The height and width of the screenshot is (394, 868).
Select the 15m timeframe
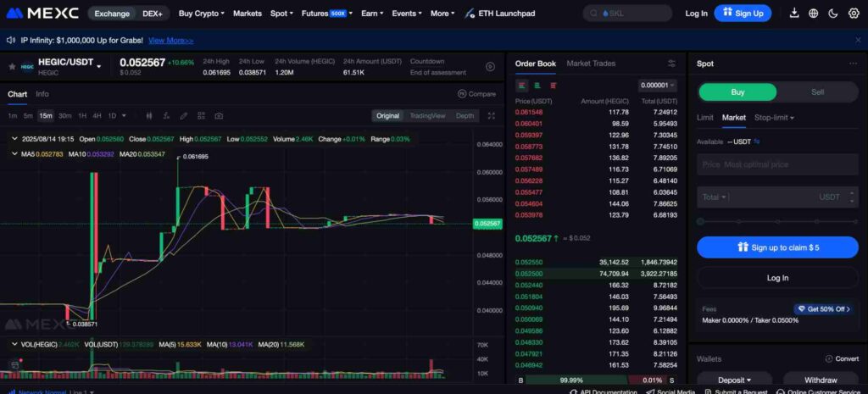pos(46,115)
